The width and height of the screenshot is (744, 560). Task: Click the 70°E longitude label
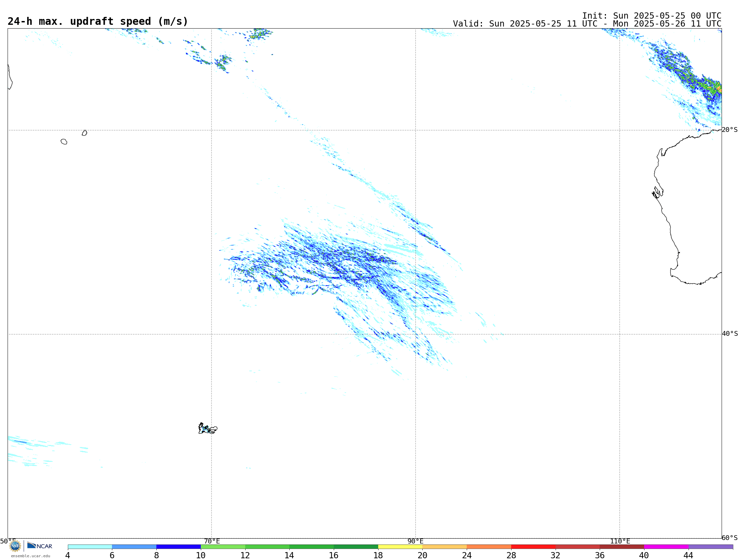pos(212,541)
